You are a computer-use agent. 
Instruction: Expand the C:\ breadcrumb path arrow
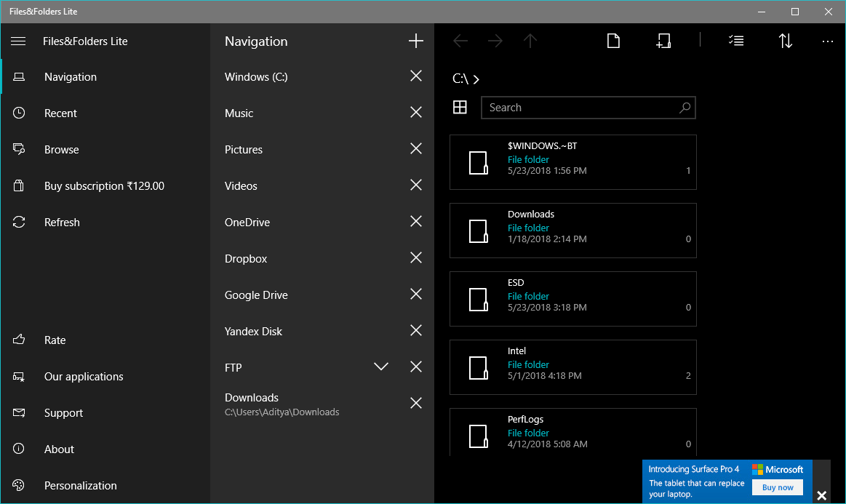point(476,79)
